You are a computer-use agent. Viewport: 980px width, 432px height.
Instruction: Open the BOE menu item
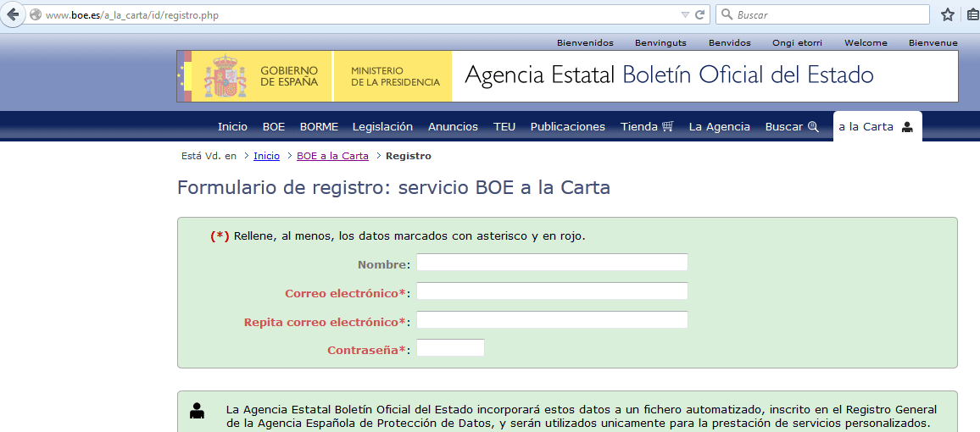pyautogui.click(x=274, y=127)
